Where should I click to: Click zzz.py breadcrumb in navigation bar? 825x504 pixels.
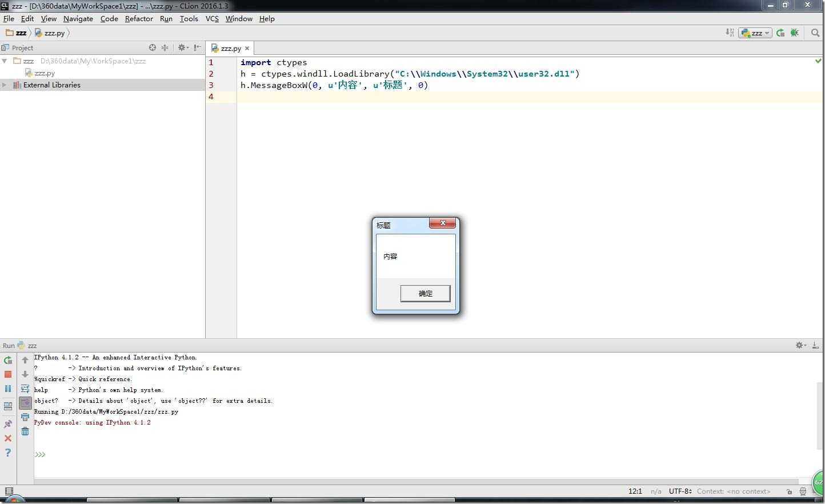[50, 33]
